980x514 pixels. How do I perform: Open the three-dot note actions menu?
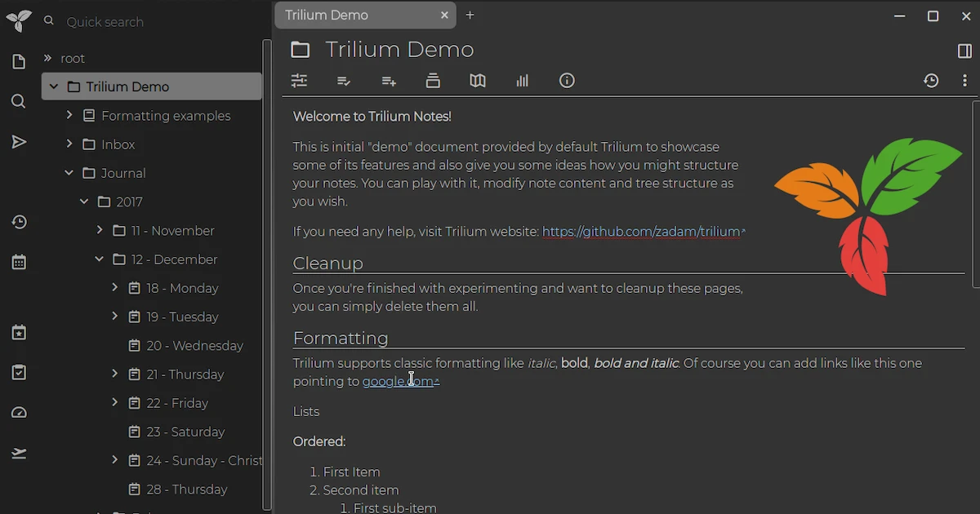(x=964, y=81)
